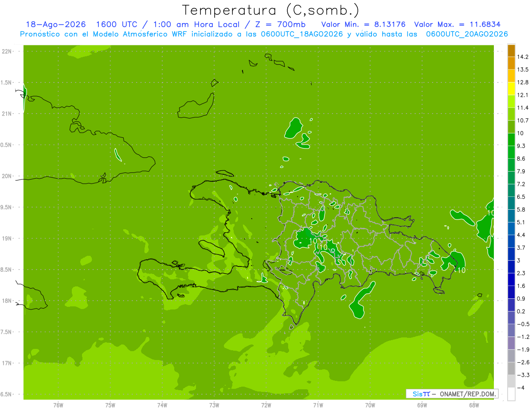The image size is (532, 411).
Task: Click the "Temperatura (C,somb.)" chart title
Action: pyautogui.click(x=271, y=10)
